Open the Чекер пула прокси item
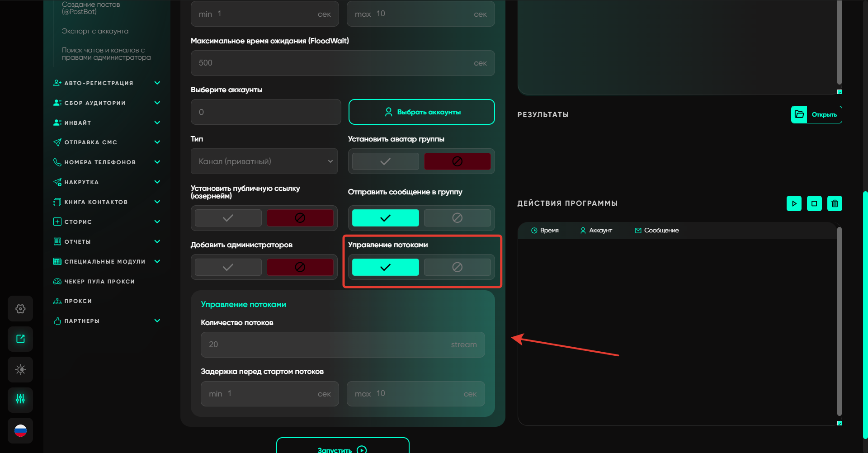The height and width of the screenshot is (453, 868). click(x=99, y=282)
